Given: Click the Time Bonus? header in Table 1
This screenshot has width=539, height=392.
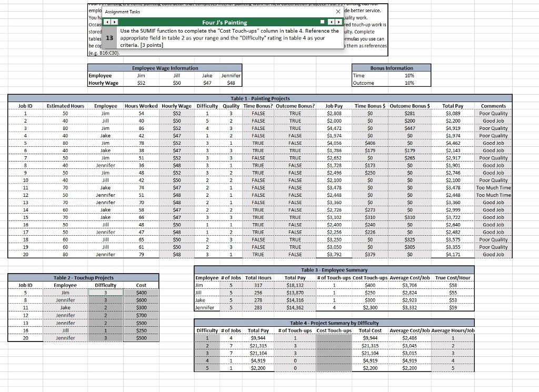Looking at the screenshot, I should point(258,106).
